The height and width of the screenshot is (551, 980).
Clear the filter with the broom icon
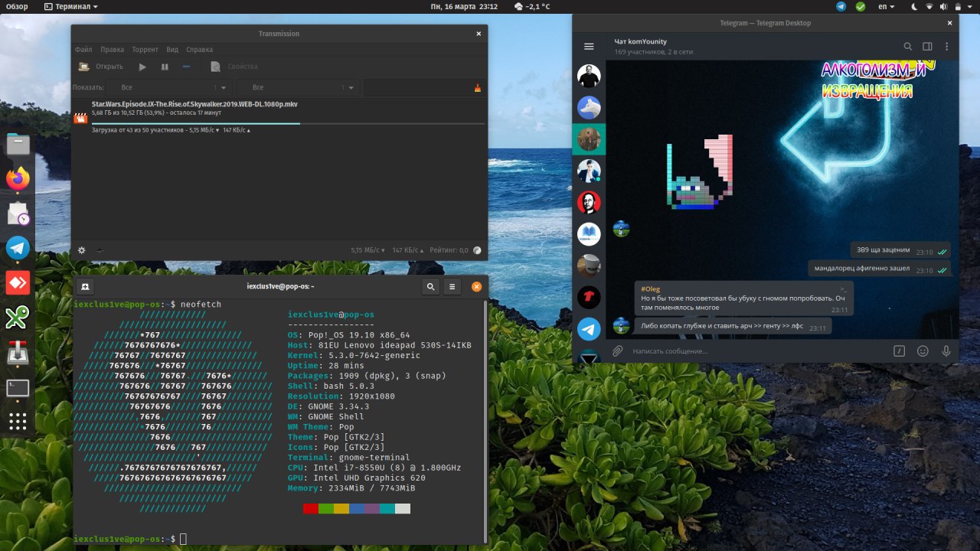tap(478, 88)
